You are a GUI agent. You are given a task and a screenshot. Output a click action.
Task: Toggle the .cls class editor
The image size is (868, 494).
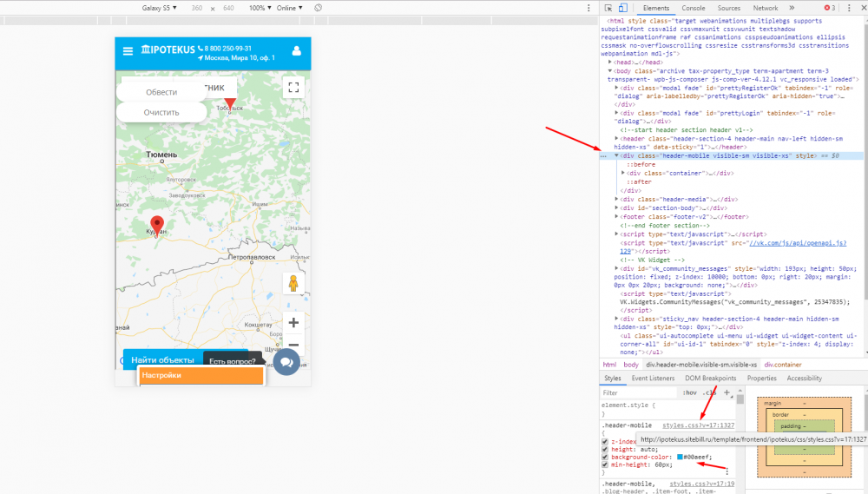[709, 392]
